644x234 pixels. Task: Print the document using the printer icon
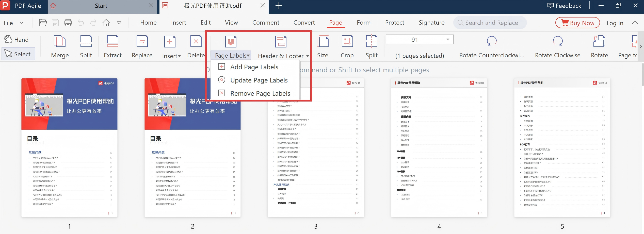point(68,23)
